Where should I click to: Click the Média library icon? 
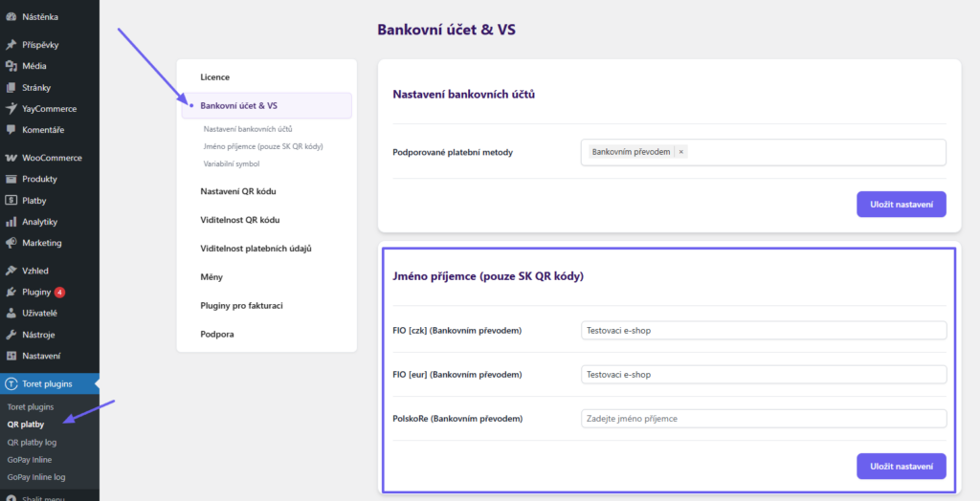11,66
